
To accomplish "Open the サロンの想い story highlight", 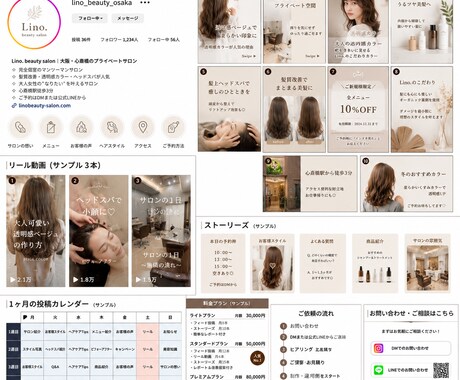I will coord(20,127).
